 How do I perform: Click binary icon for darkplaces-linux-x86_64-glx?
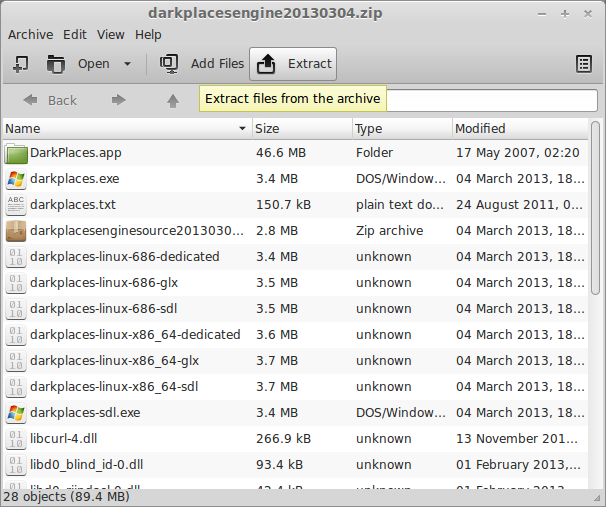(x=16, y=361)
